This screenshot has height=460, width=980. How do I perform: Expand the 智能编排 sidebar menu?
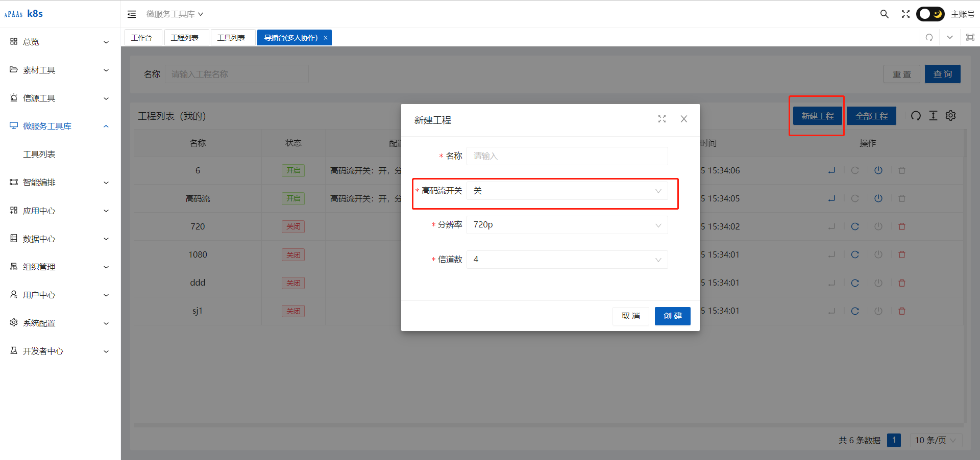click(60, 183)
